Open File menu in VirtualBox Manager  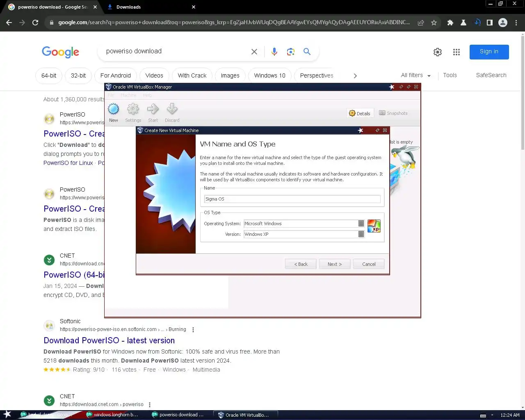pyautogui.click(x=111, y=95)
